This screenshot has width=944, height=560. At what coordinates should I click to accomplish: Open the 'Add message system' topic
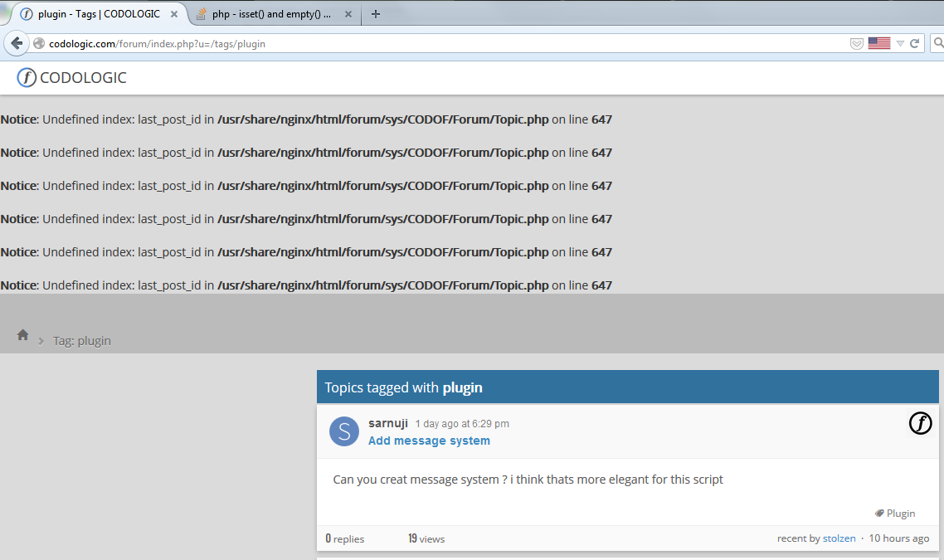pyautogui.click(x=429, y=441)
